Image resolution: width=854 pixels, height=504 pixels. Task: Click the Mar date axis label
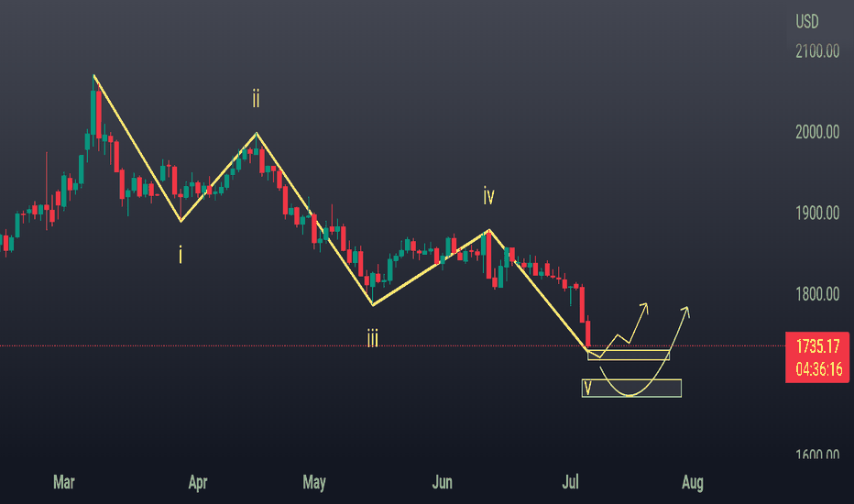[x=64, y=482]
